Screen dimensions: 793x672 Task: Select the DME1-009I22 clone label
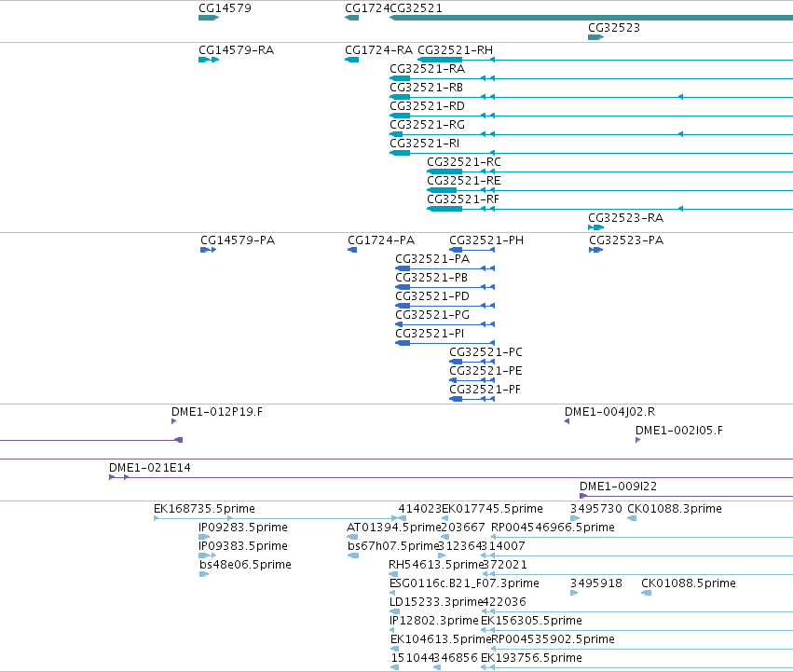click(x=618, y=487)
